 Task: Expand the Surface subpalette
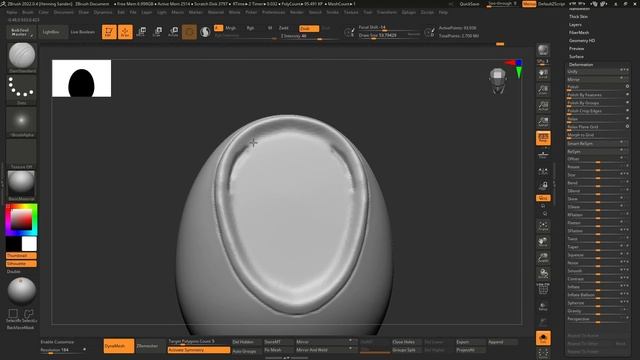(576, 57)
